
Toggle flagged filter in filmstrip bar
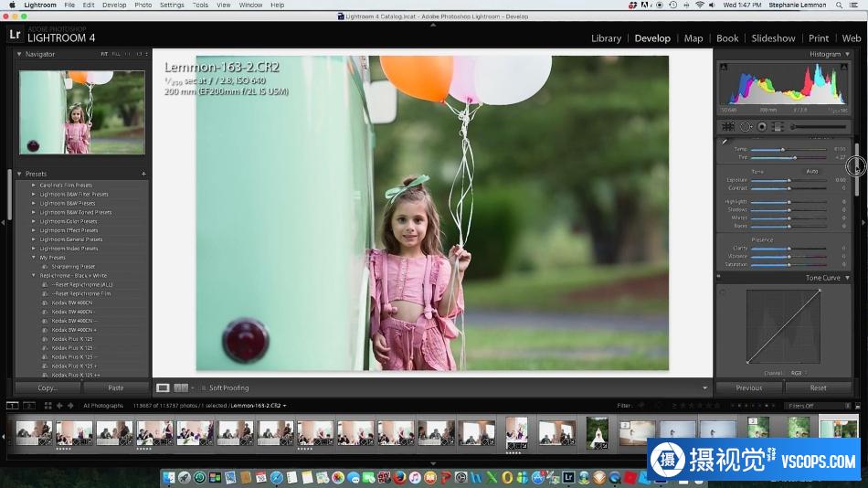click(x=642, y=406)
